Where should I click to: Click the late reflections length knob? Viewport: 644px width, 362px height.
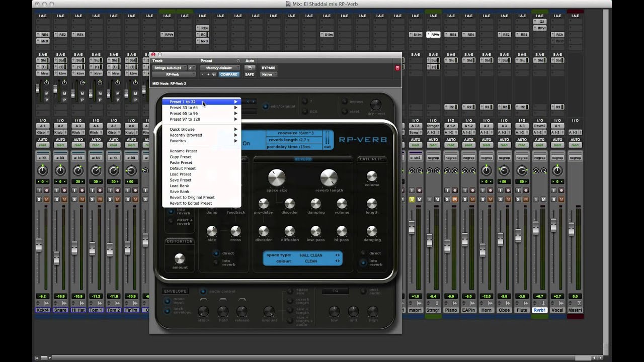pos(372,204)
